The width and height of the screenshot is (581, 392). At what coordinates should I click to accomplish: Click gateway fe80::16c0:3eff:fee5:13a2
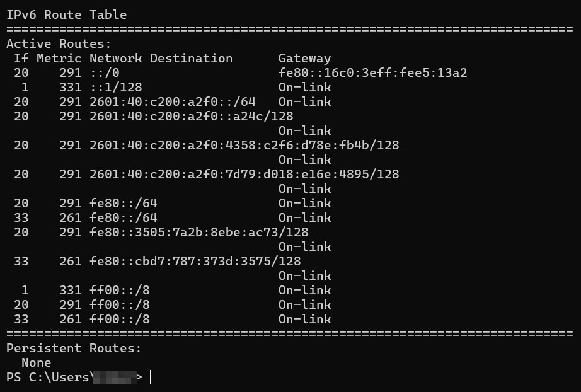[x=372, y=72]
